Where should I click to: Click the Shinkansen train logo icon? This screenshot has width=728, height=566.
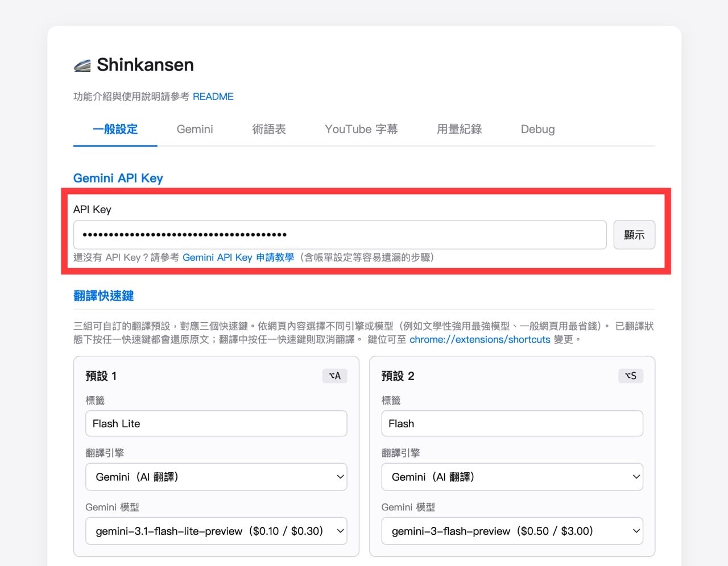point(82,66)
